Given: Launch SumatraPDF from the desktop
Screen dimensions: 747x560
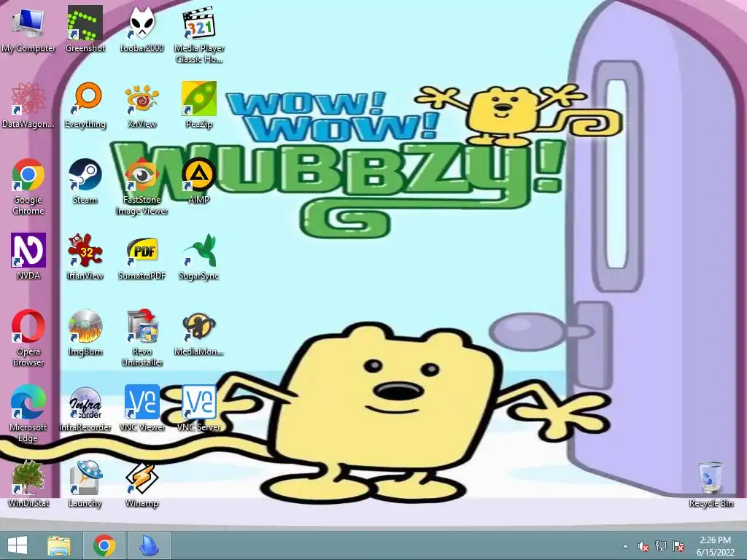Looking at the screenshot, I should pyautogui.click(x=142, y=257).
